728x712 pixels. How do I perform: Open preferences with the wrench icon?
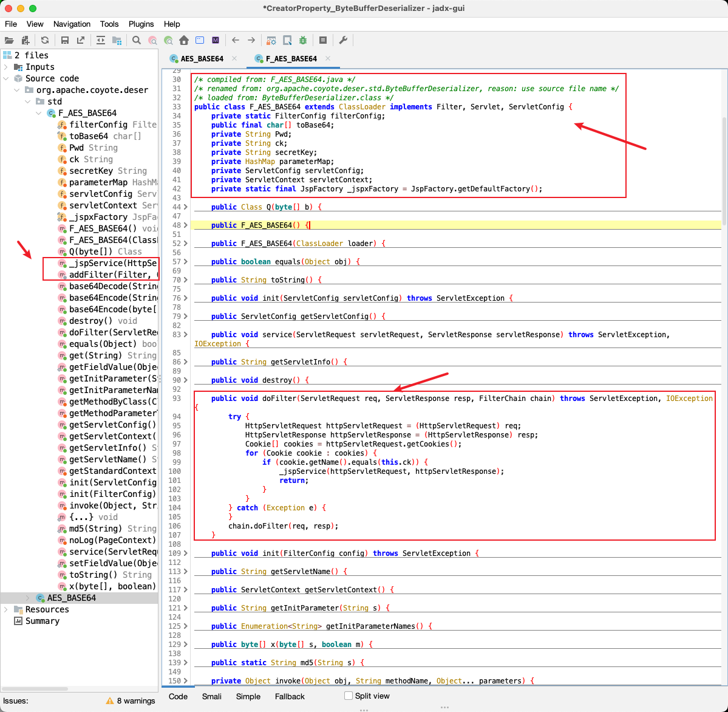click(x=343, y=41)
